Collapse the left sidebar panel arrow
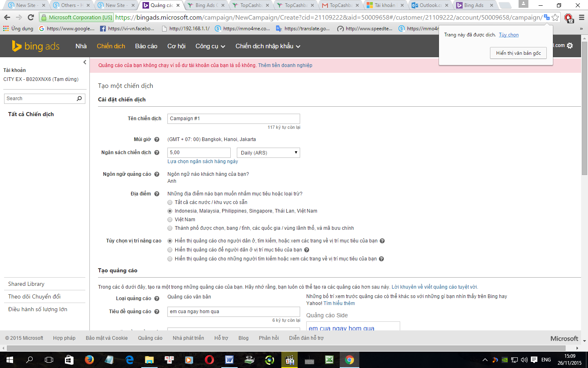The width and height of the screenshot is (588, 368). [85, 62]
